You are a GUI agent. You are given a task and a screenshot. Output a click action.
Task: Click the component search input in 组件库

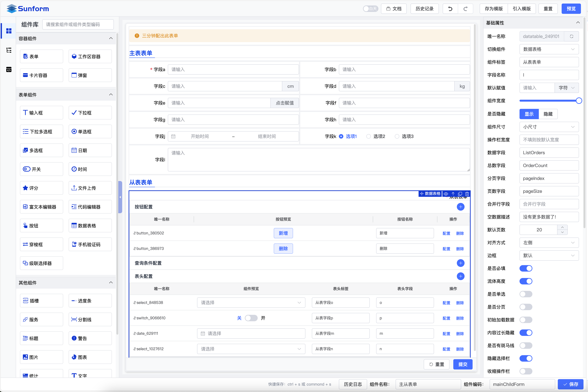(x=78, y=24)
